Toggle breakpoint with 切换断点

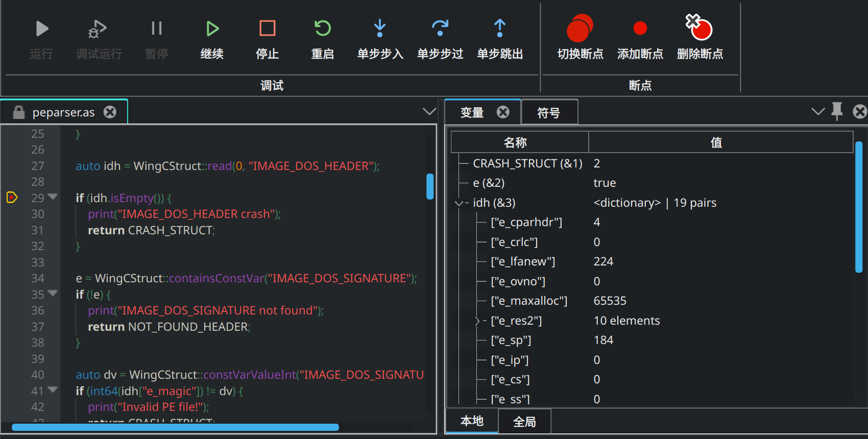pos(580,29)
